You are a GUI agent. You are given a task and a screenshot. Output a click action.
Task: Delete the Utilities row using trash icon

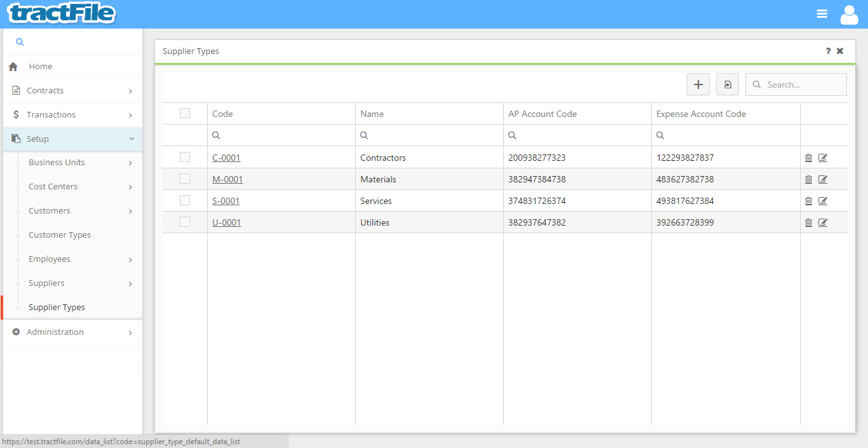click(808, 223)
